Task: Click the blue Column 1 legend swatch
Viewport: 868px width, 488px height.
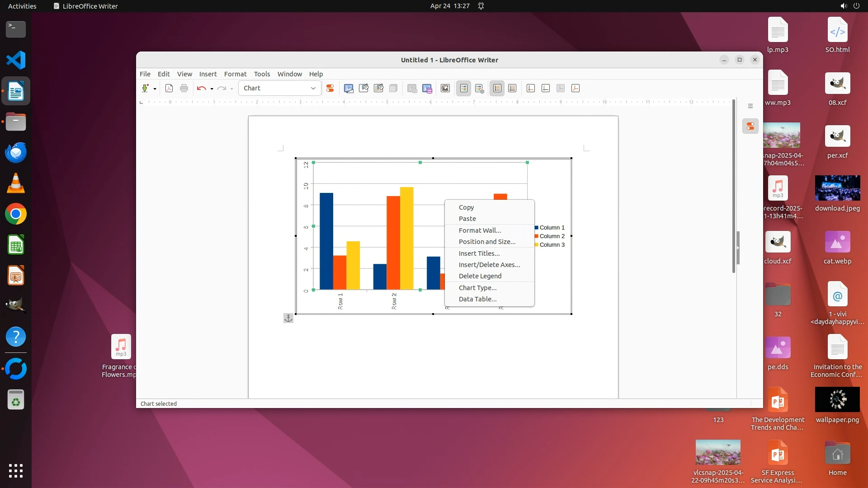Action: point(537,227)
